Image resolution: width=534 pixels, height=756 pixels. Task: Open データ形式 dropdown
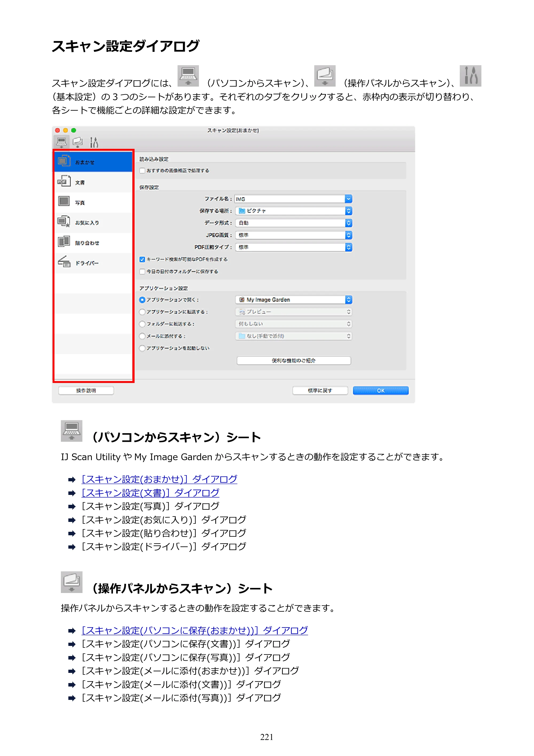coord(293,223)
